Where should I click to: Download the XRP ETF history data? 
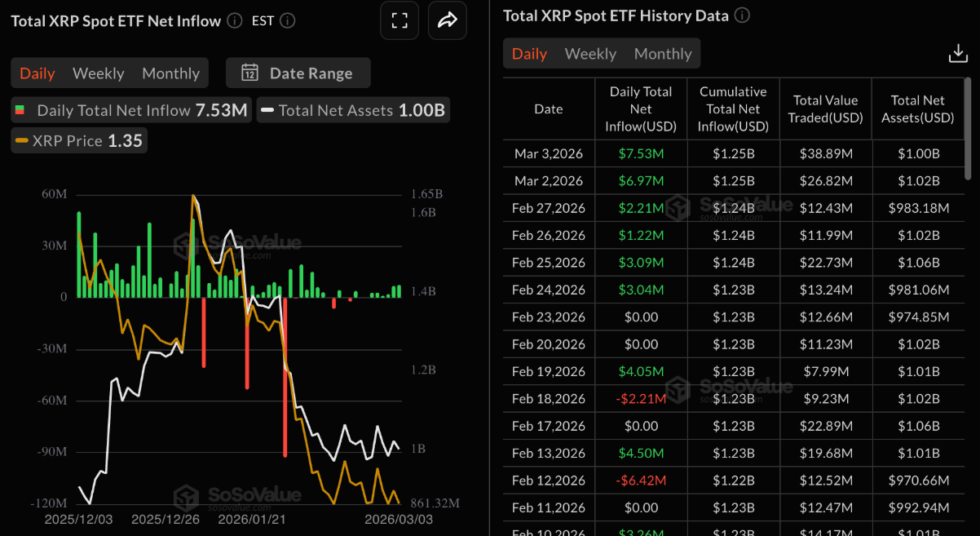click(x=958, y=53)
